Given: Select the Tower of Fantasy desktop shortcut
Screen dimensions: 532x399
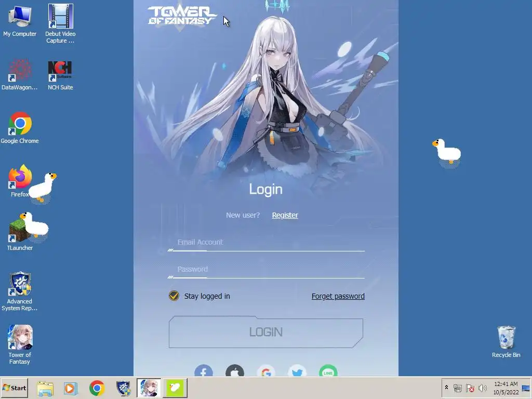Looking at the screenshot, I should click(x=20, y=344).
